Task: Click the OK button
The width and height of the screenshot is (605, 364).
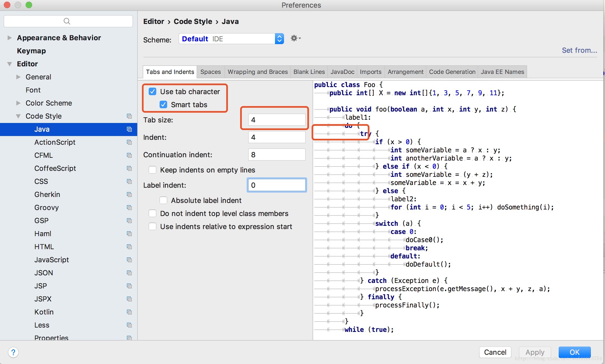Action: pyautogui.click(x=575, y=352)
